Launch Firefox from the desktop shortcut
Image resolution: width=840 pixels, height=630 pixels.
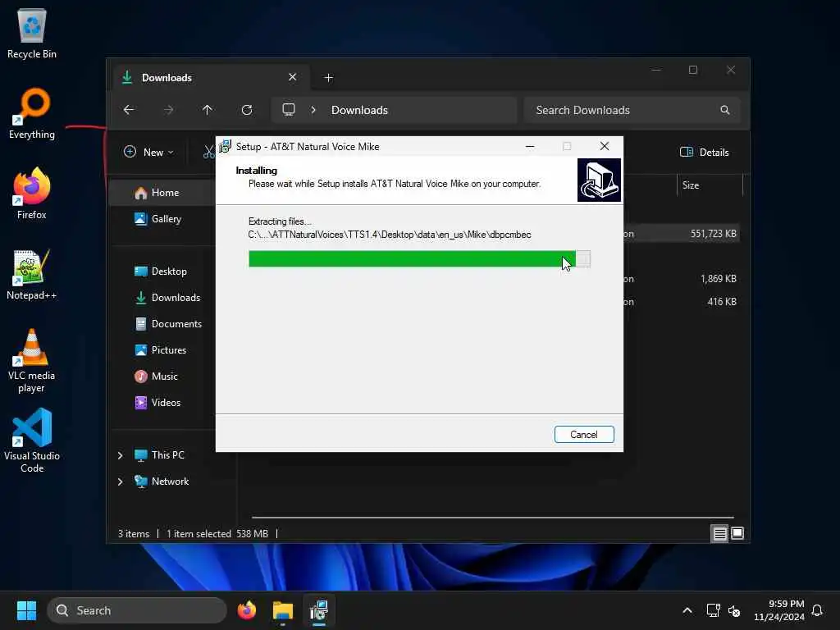click(32, 194)
